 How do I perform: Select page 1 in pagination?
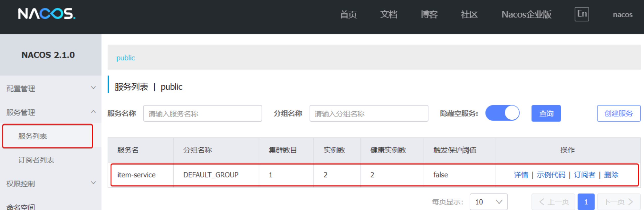pos(586,202)
